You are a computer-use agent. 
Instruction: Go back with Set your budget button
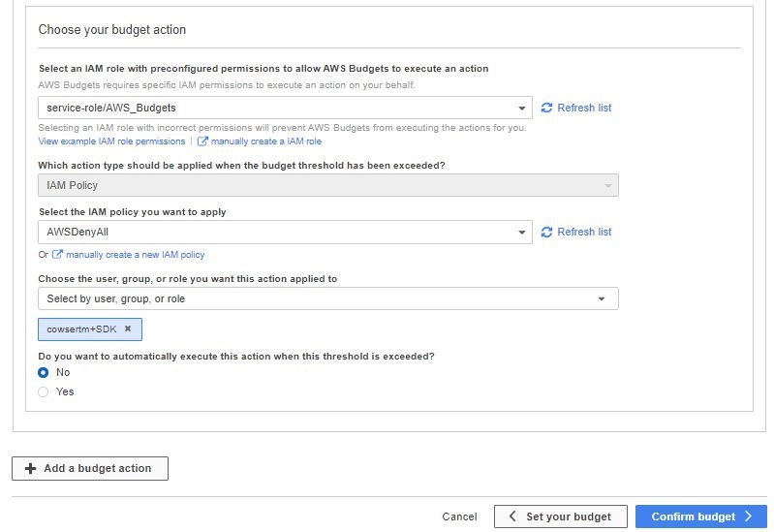coord(560,516)
